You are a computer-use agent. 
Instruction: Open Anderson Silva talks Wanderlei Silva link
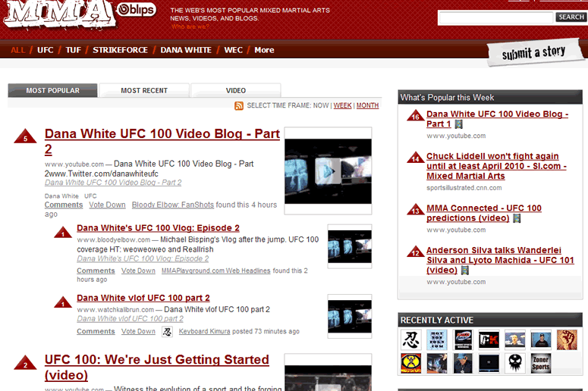(x=500, y=260)
